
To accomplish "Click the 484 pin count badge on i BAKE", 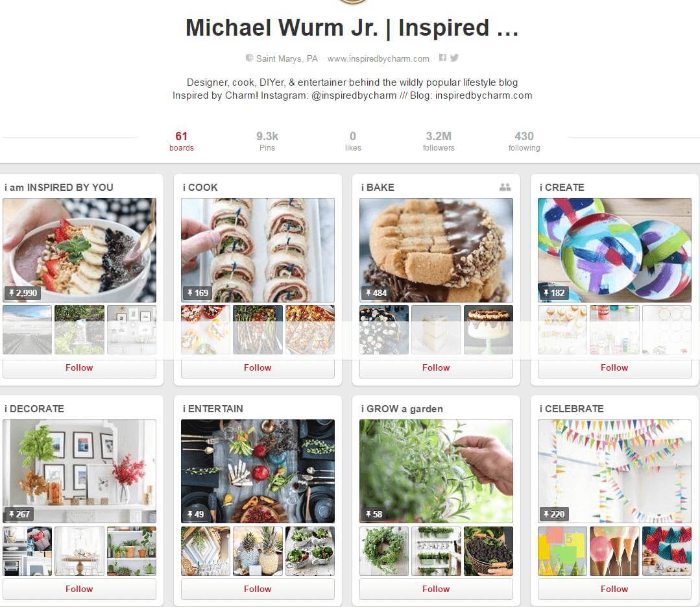I will tap(376, 293).
